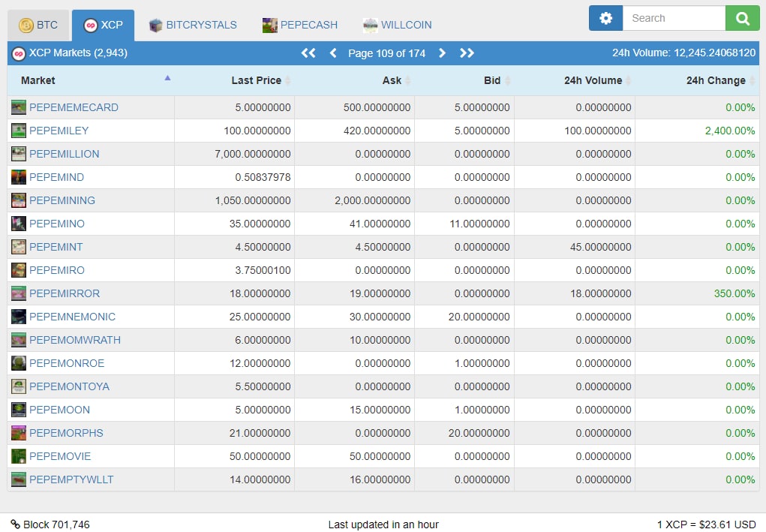Click the PEPEMIND thumbnail icon

point(19,177)
